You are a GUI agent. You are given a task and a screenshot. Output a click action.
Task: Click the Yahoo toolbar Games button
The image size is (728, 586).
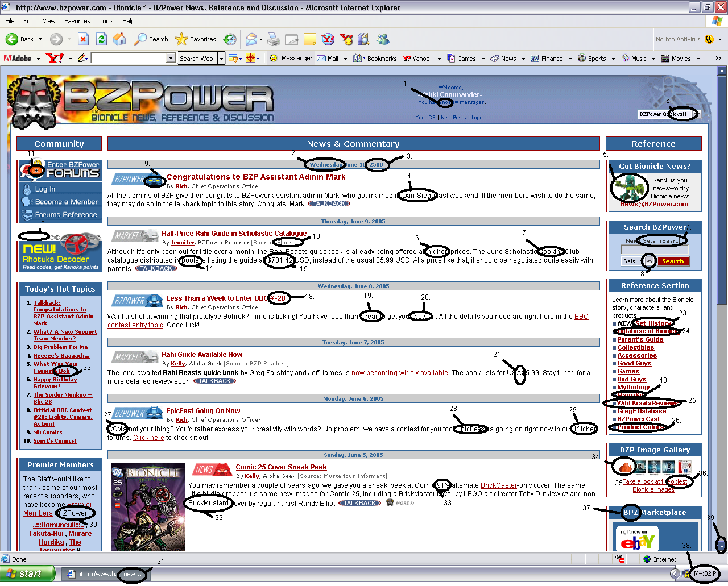[x=461, y=58]
